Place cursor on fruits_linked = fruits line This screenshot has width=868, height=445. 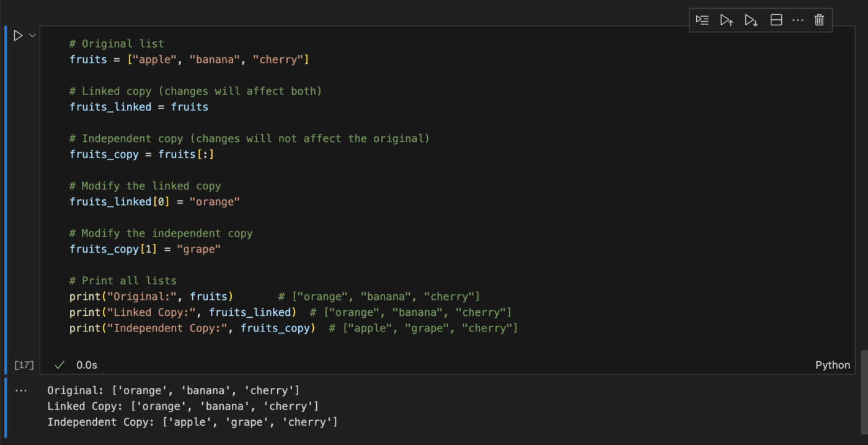tap(139, 107)
